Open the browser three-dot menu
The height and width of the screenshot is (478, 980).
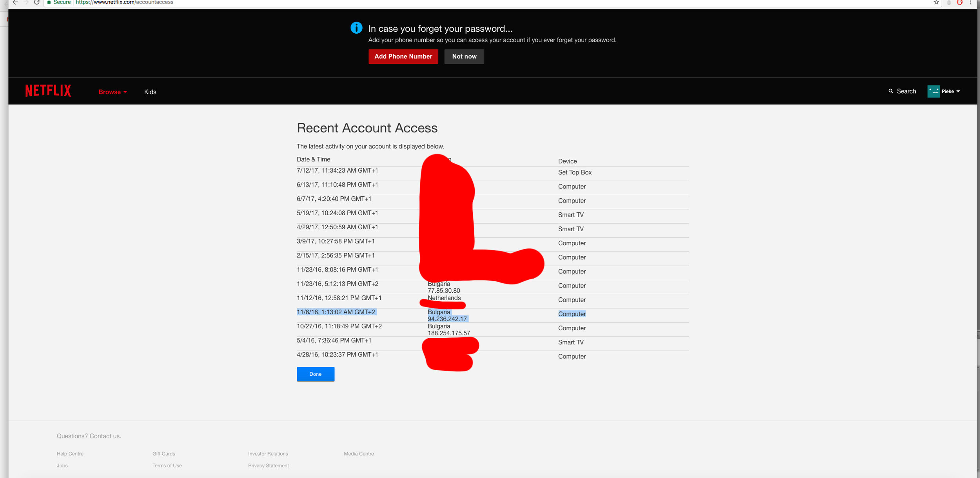970,2
